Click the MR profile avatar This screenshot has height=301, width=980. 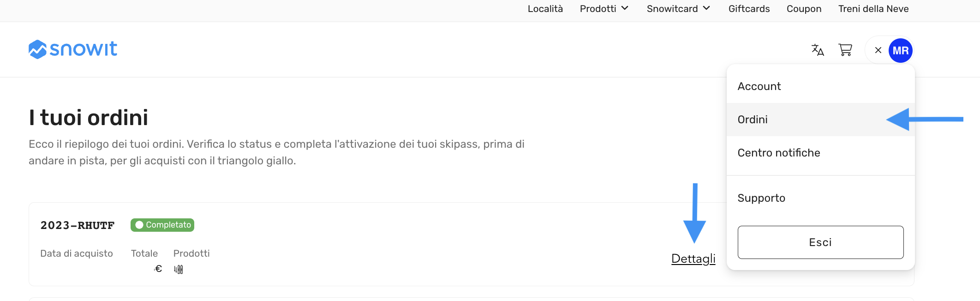click(900, 50)
